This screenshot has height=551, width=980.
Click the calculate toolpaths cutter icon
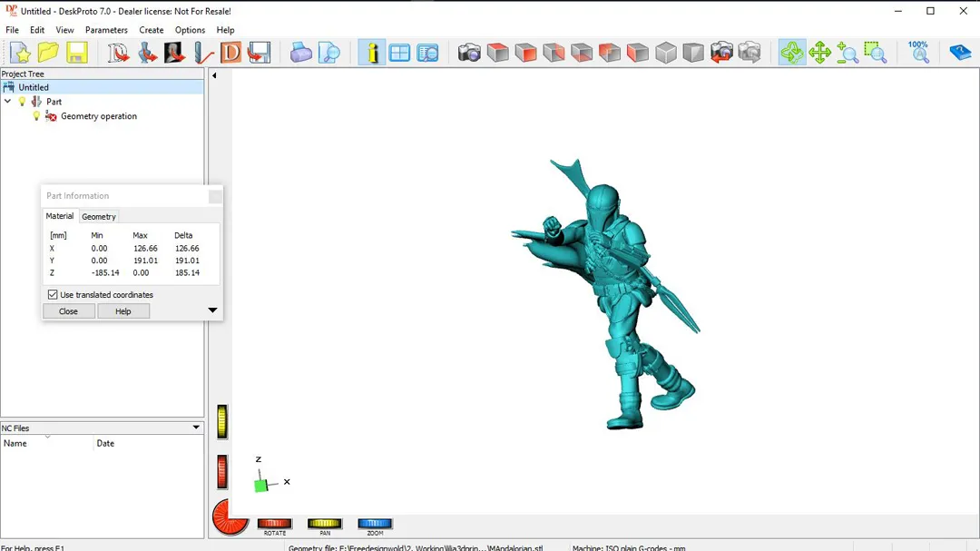(203, 53)
